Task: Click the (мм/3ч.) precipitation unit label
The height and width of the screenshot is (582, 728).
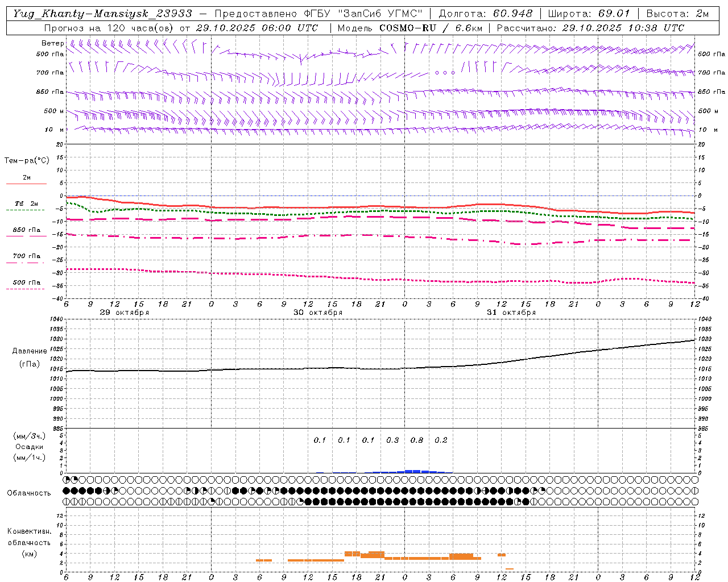Action: point(30,436)
